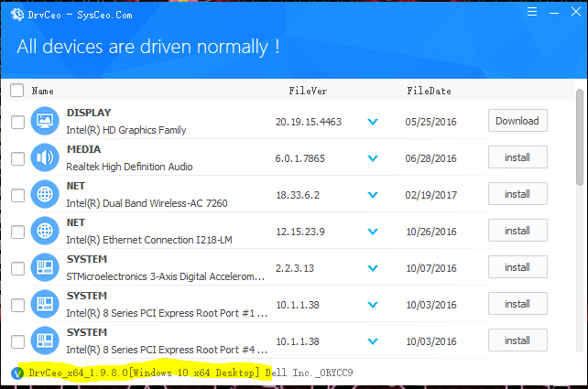Click the globe icon for Ethernet I218-LM
The height and width of the screenshot is (389, 588).
(x=45, y=231)
